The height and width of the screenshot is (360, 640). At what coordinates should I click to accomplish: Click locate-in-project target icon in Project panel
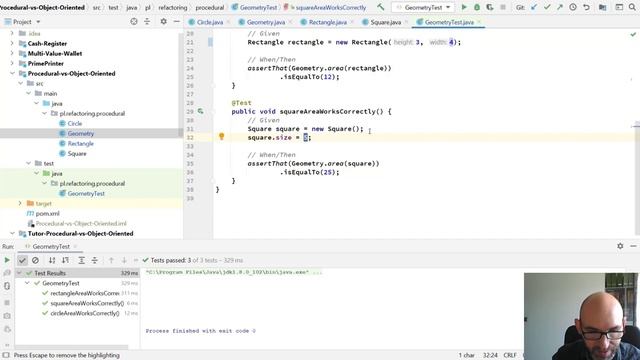[x=134, y=22]
